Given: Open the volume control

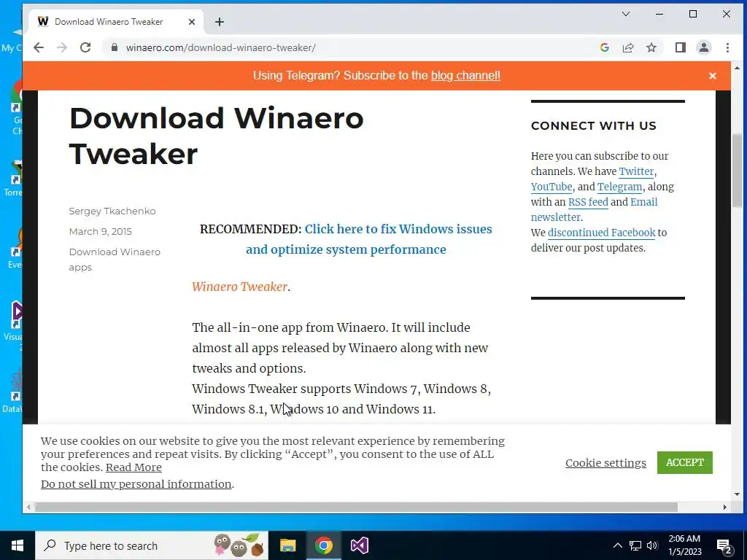Looking at the screenshot, I should click(x=652, y=545).
